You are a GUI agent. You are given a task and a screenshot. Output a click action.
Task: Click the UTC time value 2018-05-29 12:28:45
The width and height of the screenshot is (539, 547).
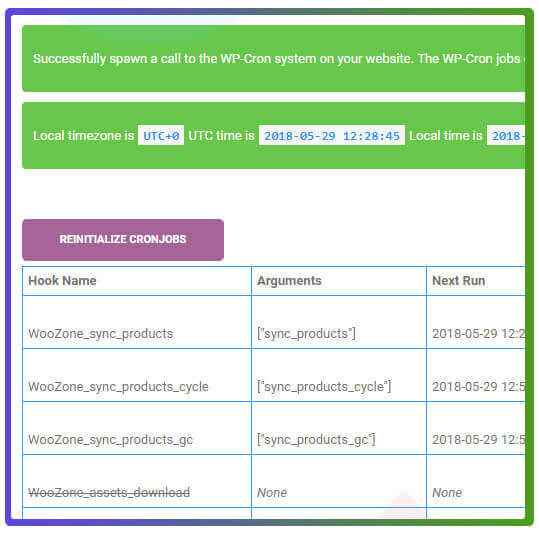[x=332, y=135]
